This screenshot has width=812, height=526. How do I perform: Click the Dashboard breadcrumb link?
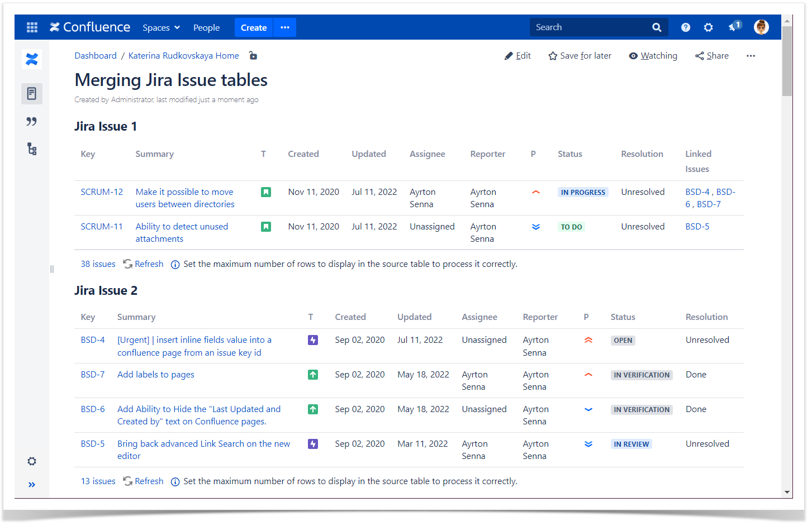tap(96, 56)
